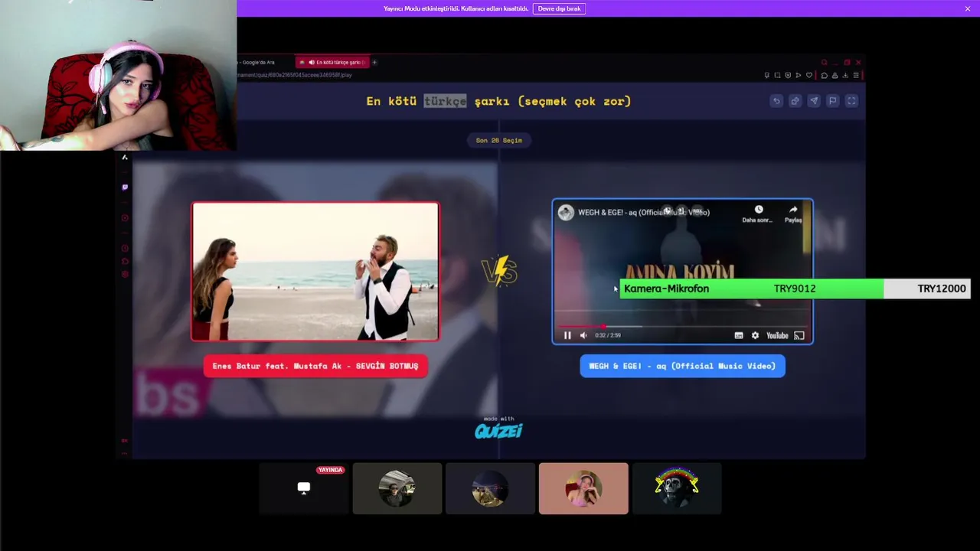Click the cast icon in YouTube player

pos(799,335)
